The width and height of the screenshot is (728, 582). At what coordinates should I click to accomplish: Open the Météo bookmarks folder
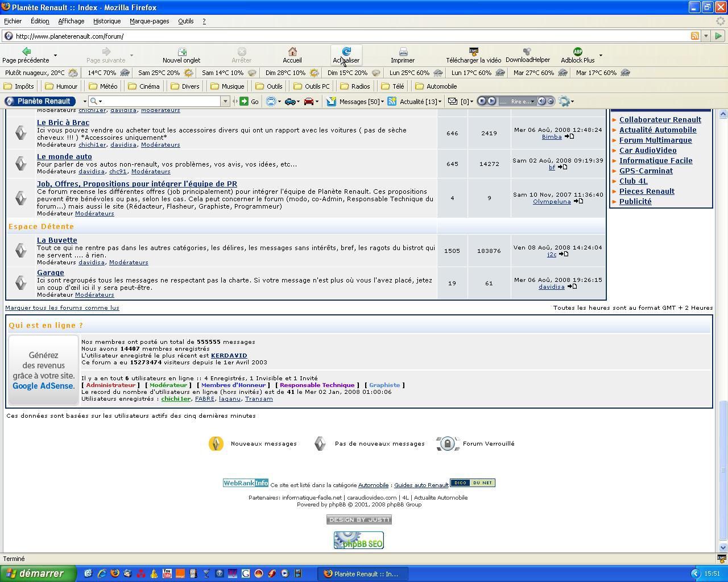click(103, 86)
